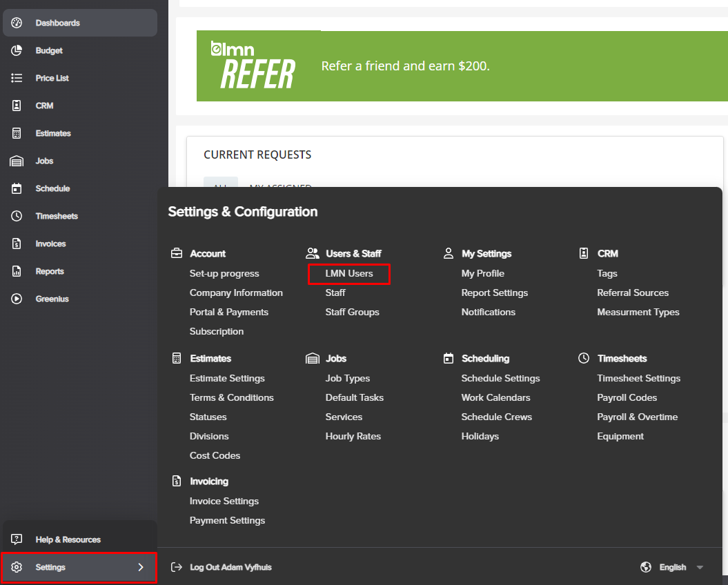Screen dimensions: 728x585
Task: Open Cost Codes settings
Action: click(x=215, y=455)
